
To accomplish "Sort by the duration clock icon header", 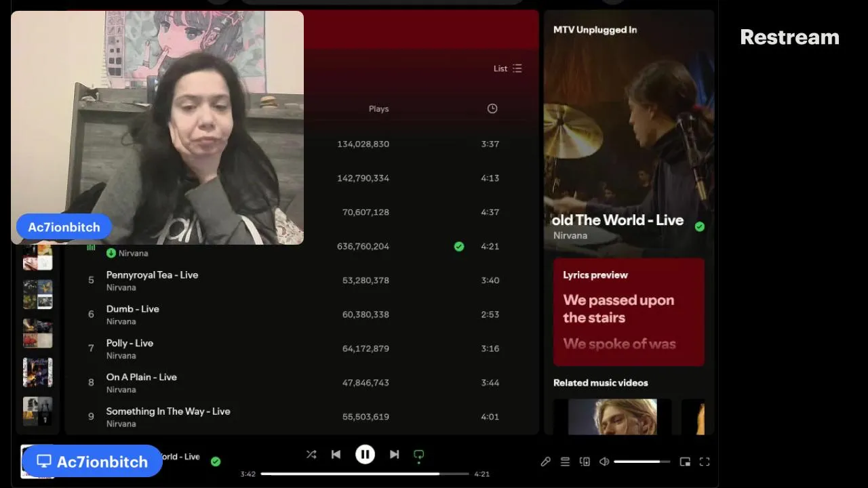I will 492,108.
